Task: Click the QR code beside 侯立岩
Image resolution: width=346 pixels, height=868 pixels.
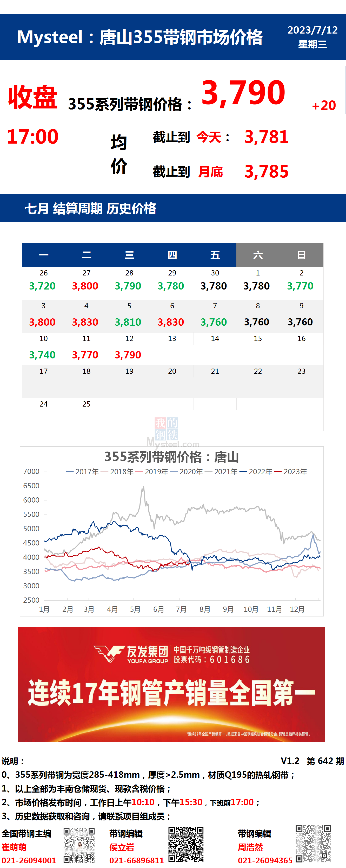Action: pos(186,844)
